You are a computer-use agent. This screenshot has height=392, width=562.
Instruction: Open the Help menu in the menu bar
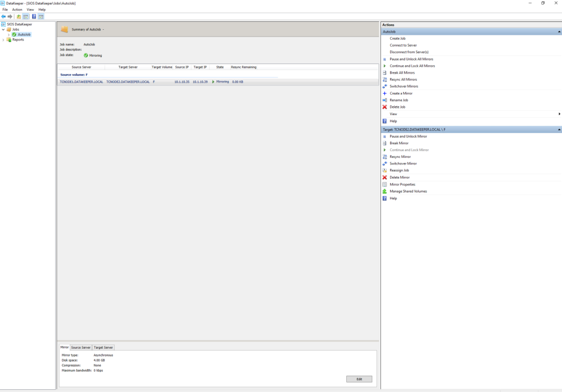pos(42,10)
